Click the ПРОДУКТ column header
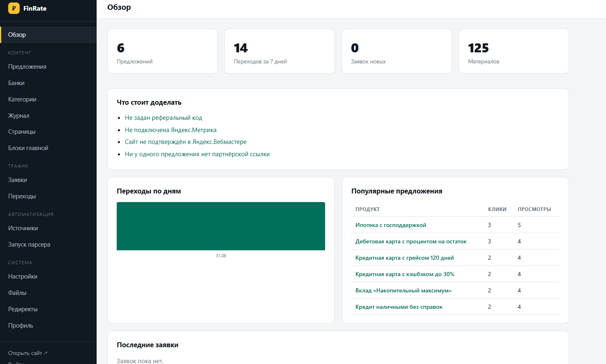Screen dimensions: 606x364 367,209
